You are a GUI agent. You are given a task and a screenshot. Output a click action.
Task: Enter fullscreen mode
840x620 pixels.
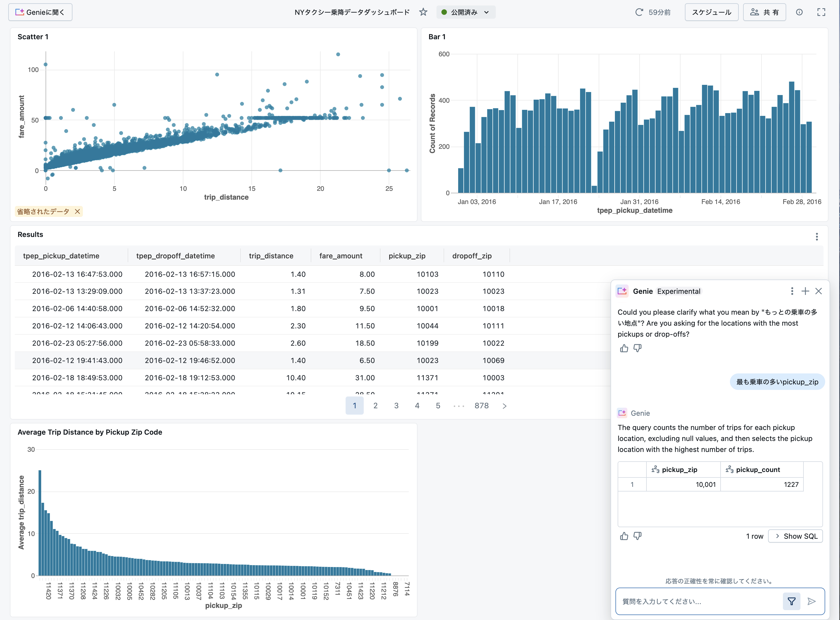coord(821,12)
